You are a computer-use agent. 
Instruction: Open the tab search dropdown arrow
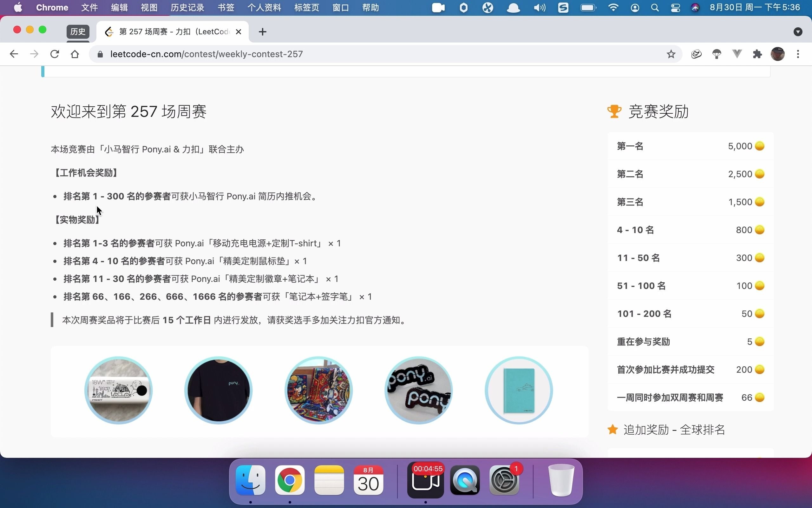[798, 32]
